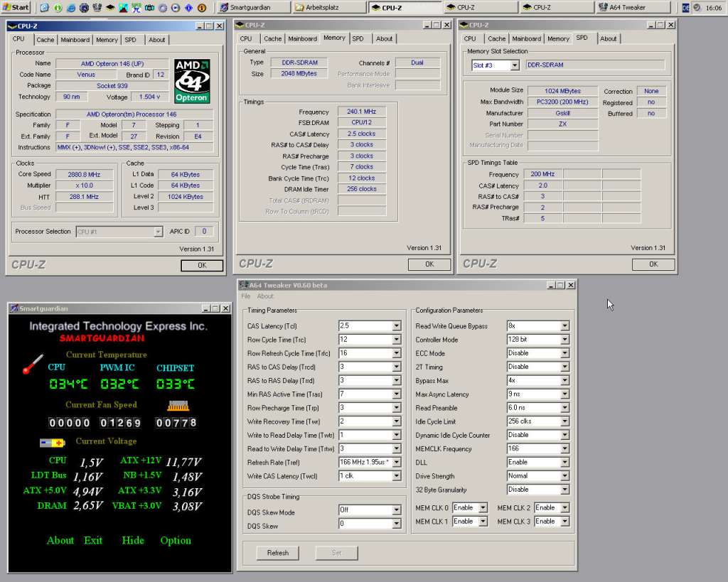
Task: Open the File menu in A64 Tweaker
Action: (x=245, y=296)
